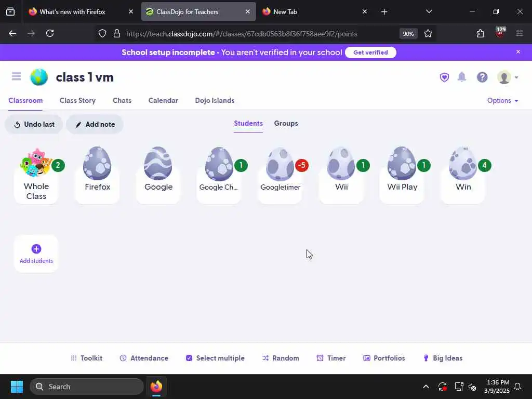Click the green 2 badge on Whole Class
Screen dimensions: 532x399
click(x=58, y=166)
